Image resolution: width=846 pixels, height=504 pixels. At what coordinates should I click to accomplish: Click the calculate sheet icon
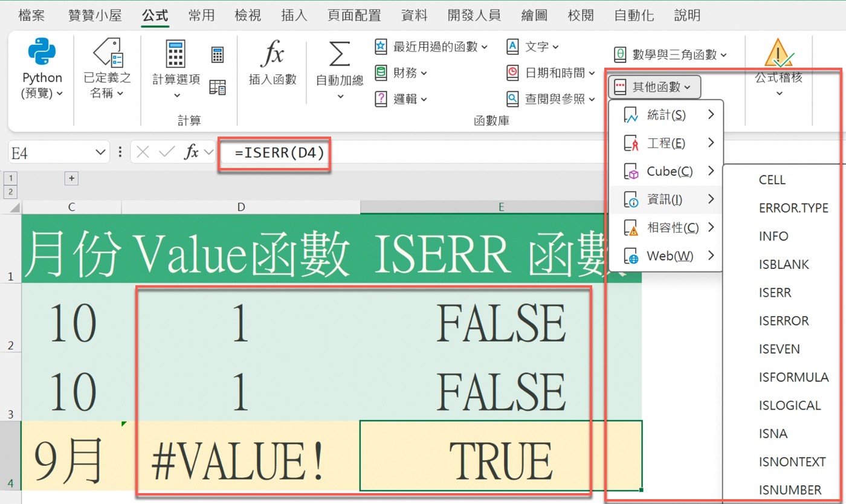pyautogui.click(x=218, y=87)
